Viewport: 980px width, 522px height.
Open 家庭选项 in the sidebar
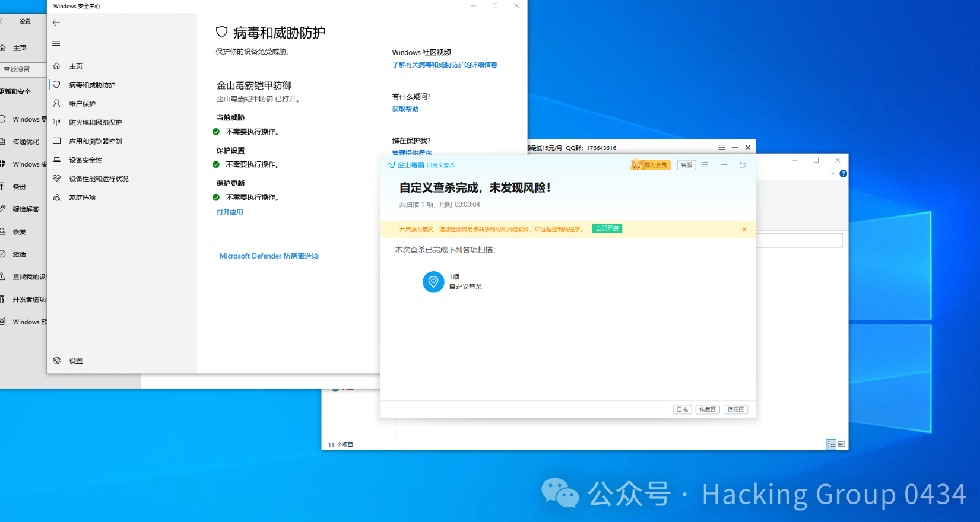click(x=82, y=198)
